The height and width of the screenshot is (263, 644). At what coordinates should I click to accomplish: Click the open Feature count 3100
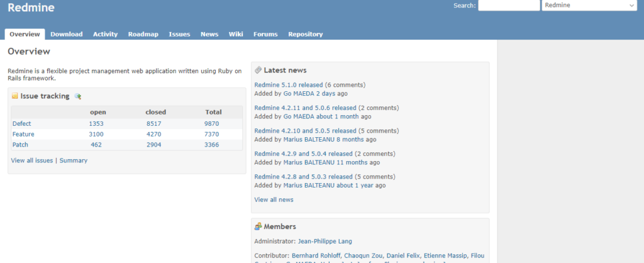pos(96,134)
